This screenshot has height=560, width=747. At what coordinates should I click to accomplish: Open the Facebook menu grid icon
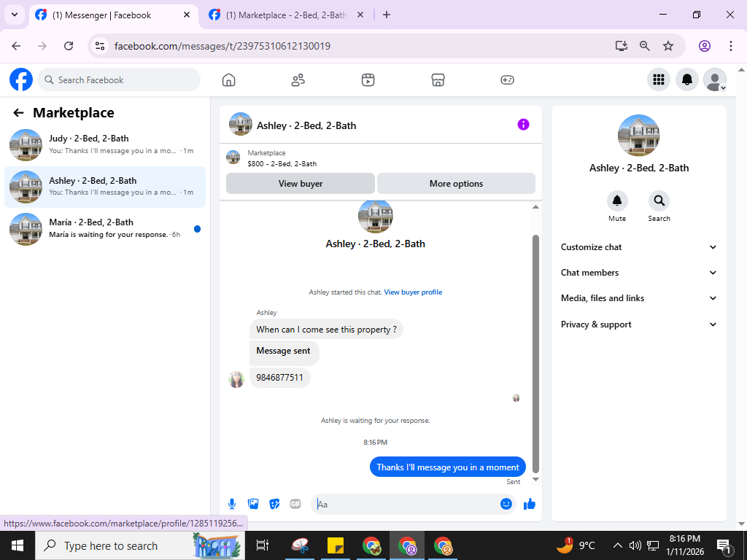[x=659, y=79]
